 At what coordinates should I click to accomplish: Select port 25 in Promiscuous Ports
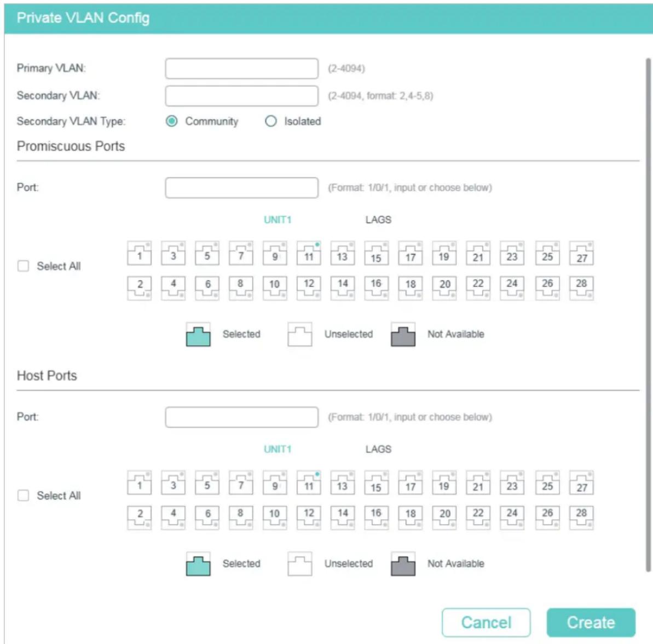(x=547, y=253)
